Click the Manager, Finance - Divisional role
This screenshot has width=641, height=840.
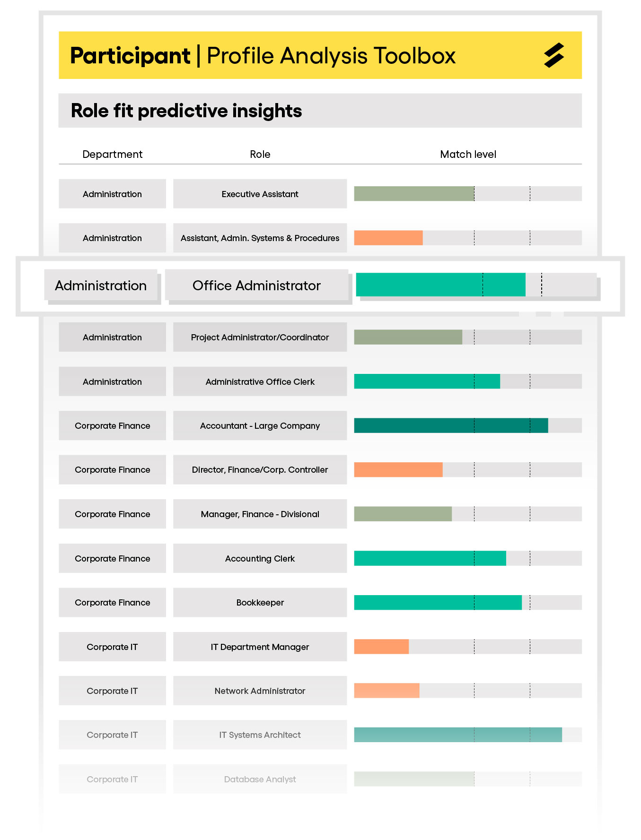260,514
